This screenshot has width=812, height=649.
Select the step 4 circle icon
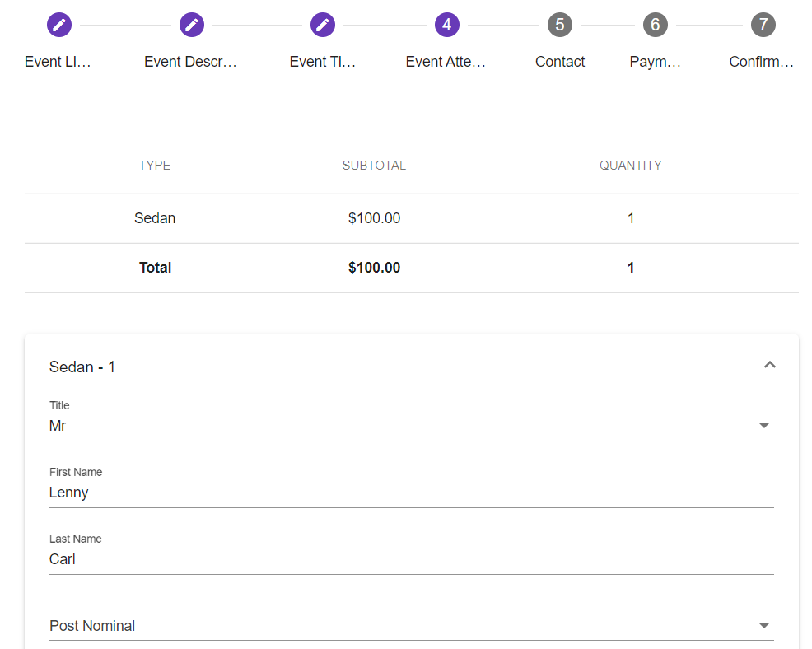pos(446,25)
